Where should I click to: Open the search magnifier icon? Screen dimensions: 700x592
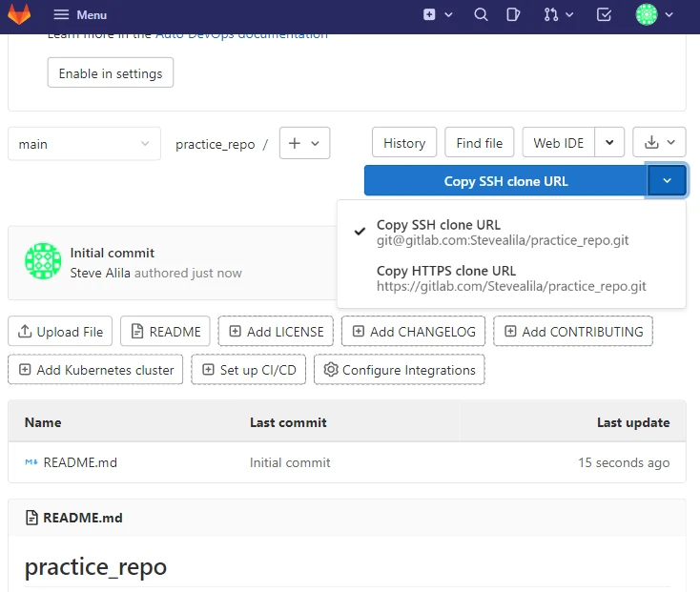tap(481, 15)
